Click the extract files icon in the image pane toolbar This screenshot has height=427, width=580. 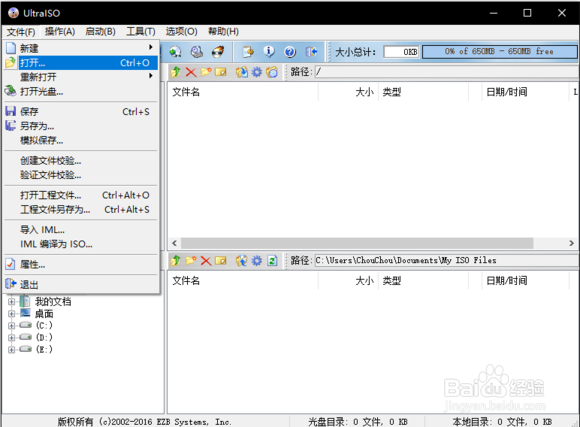coord(242,72)
